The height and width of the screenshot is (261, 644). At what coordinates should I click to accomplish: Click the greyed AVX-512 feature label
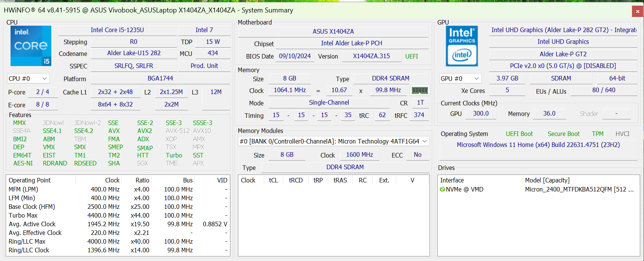pos(178,131)
